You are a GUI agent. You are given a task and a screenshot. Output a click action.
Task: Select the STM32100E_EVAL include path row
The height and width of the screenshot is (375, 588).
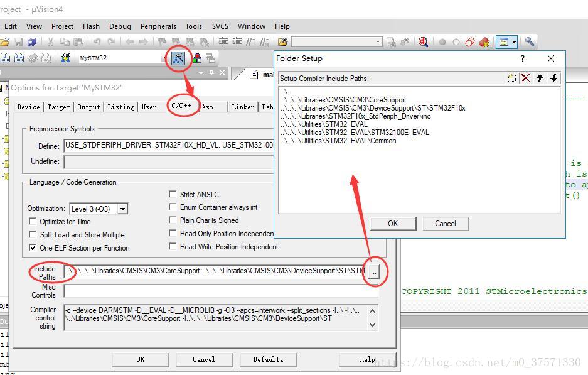pyautogui.click(x=355, y=133)
